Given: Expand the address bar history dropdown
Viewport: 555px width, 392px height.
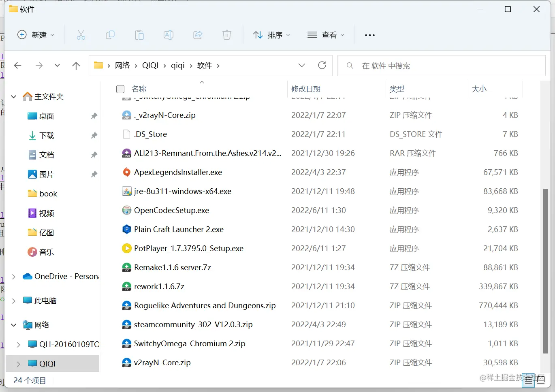Looking at the screenshot, I should (x=302, y=65).
